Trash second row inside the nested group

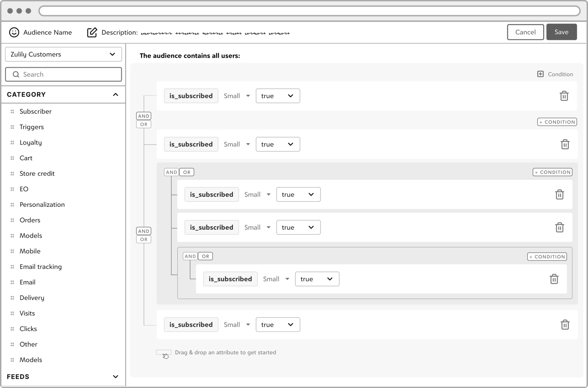coord(559,227)
